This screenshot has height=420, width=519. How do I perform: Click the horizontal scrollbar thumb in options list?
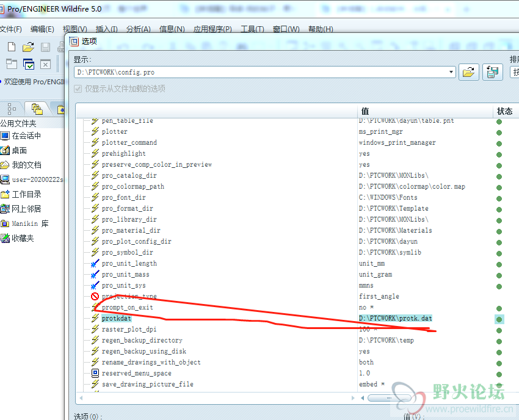click(x=390, y=398)
